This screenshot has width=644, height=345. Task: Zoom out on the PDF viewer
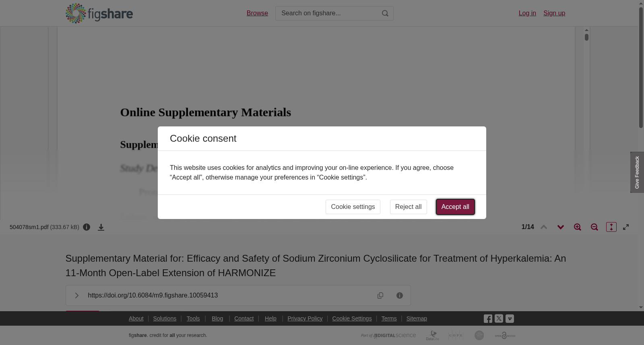tap(594, 227)
